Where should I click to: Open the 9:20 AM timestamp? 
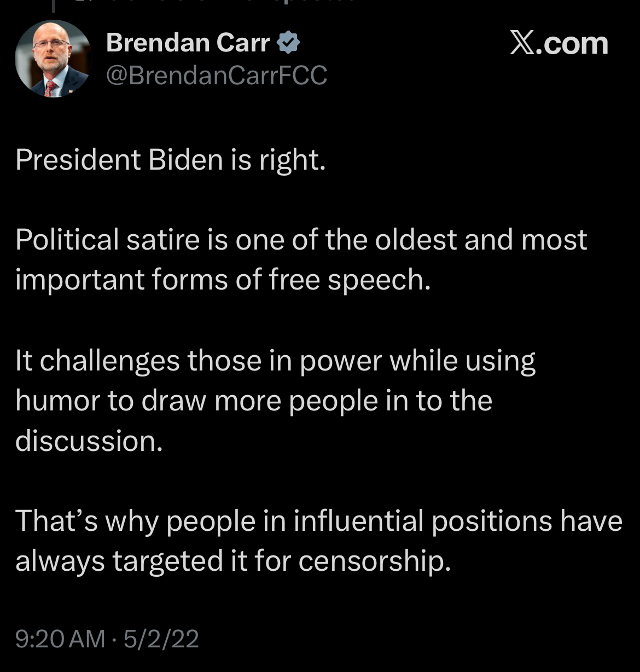click(60, 639)
